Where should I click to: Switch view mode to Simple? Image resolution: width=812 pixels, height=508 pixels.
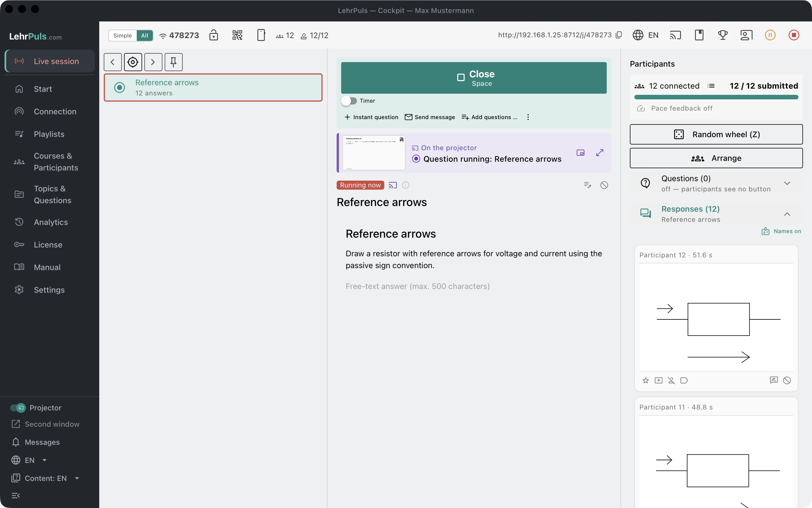pyautogui.click(x=122, y=35)
